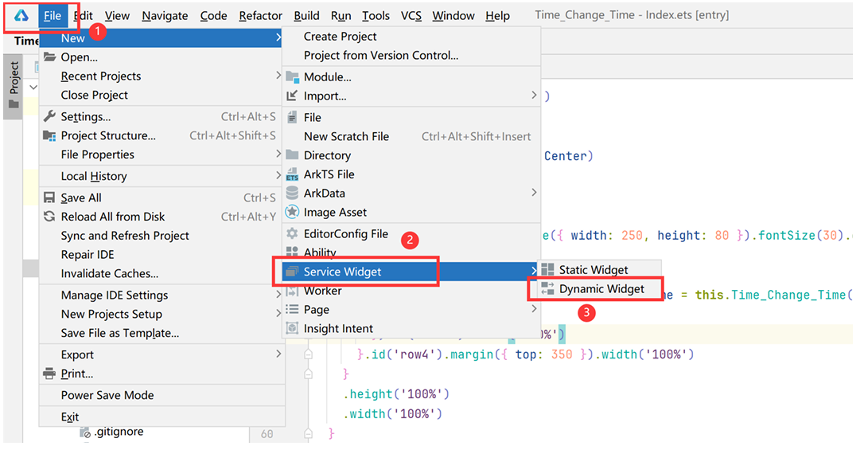
Task: Open the VCS menu
Action: click(411, 16)
